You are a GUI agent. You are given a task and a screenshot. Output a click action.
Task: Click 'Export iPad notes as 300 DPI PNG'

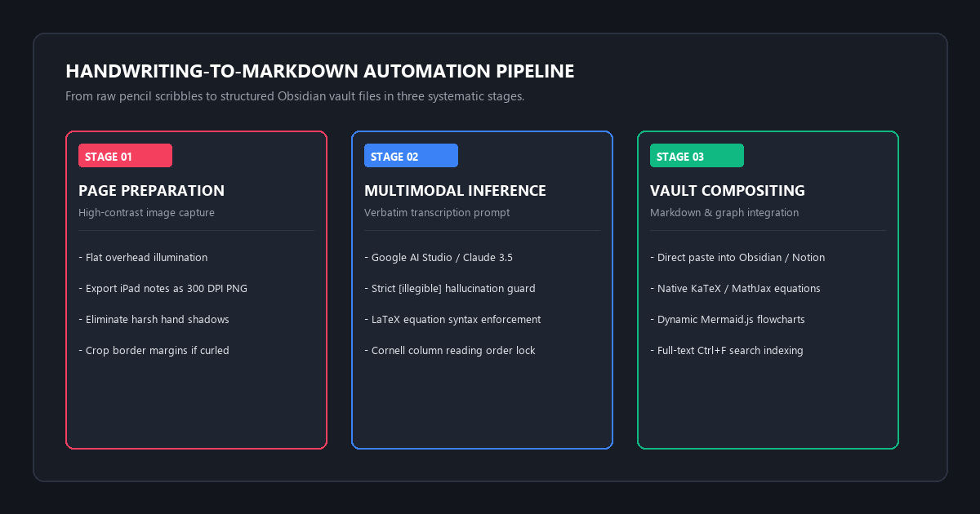[163, 289]
